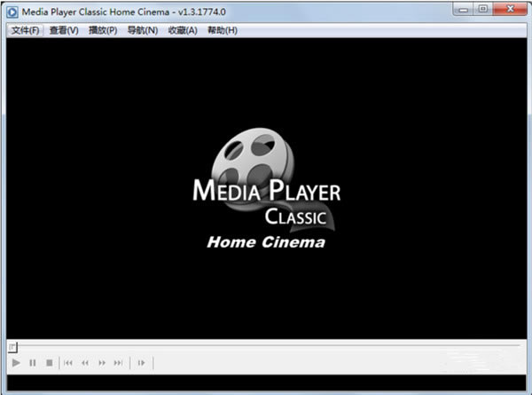Viewport: 532px width, 395px height.
Task: Click the black status bar at bottom
Action: (266, 383)
